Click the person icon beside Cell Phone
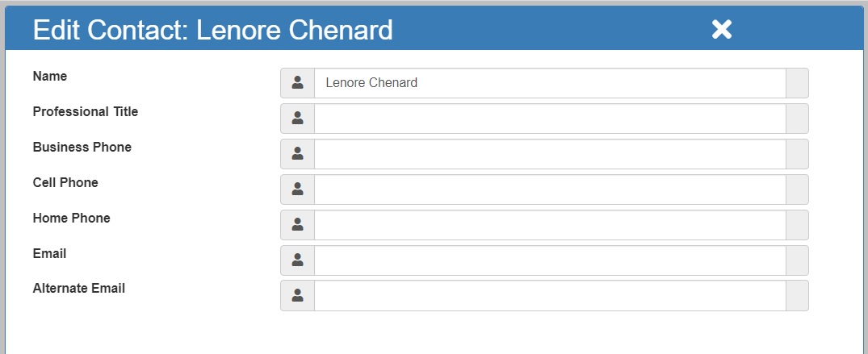Image resolution: width=868 pixels, height=354 pixels. pos(298,189)
